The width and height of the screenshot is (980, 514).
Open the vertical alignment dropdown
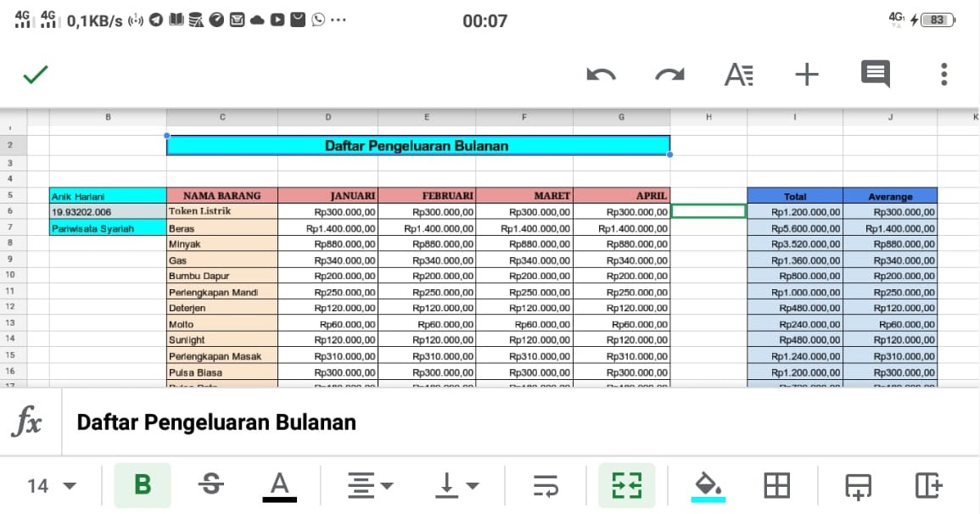(454, 485)
